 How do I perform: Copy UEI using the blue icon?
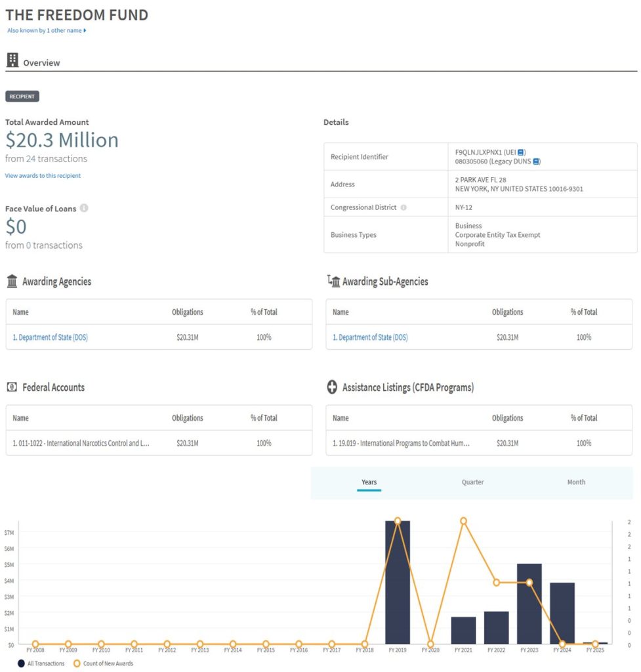coord(521,152)
